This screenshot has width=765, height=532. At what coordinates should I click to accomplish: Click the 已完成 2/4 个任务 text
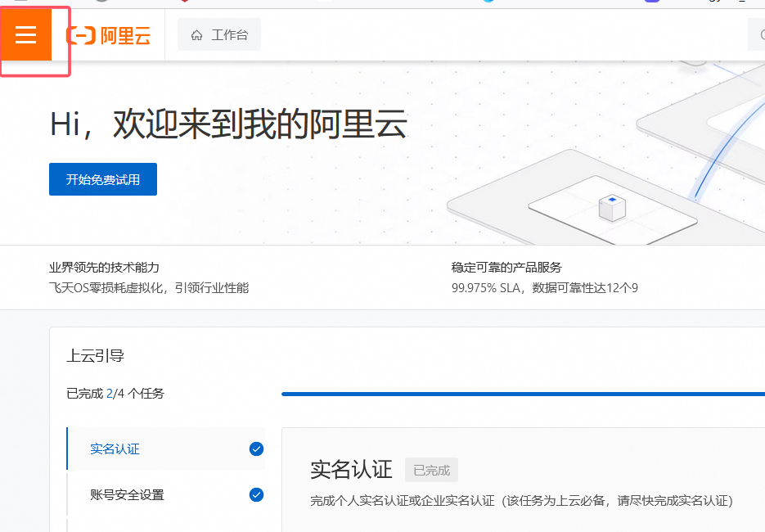click(115, 394)
